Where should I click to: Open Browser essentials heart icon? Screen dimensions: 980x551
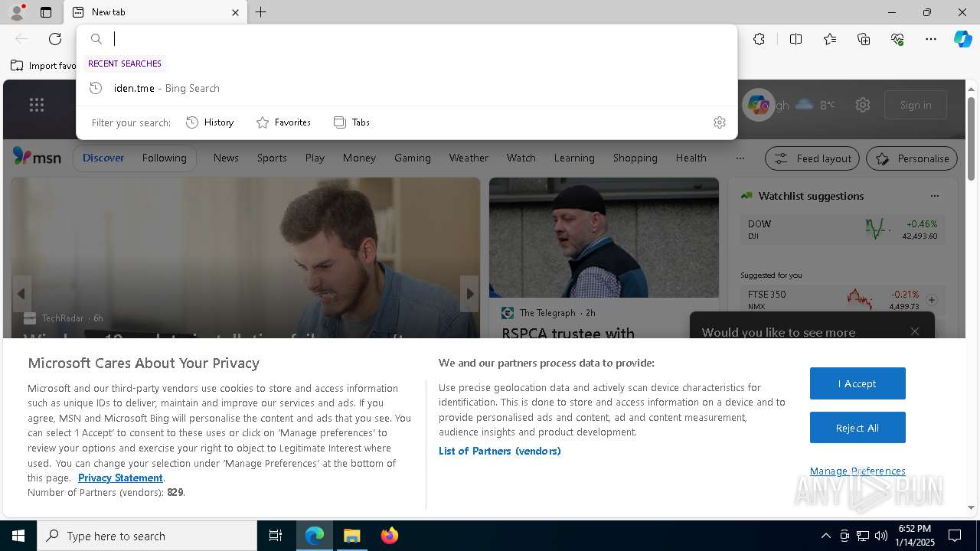click(897, 39)
